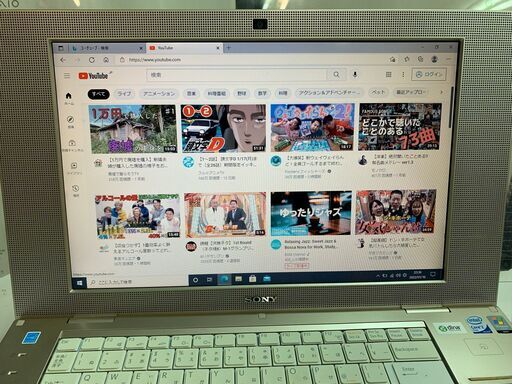
Task: Select the すべて filter chip
Action: [x=99, y=94]
